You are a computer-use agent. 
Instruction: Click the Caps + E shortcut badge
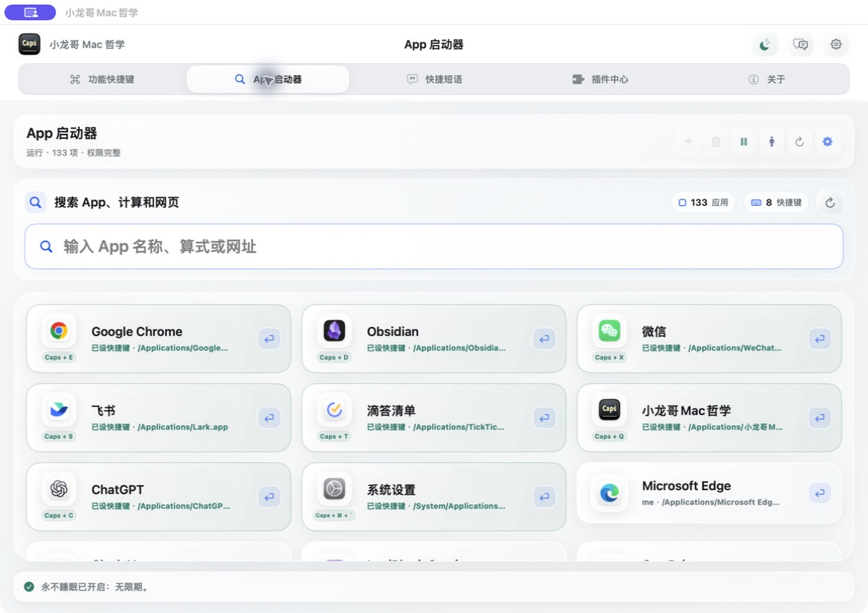pos(58,358)
